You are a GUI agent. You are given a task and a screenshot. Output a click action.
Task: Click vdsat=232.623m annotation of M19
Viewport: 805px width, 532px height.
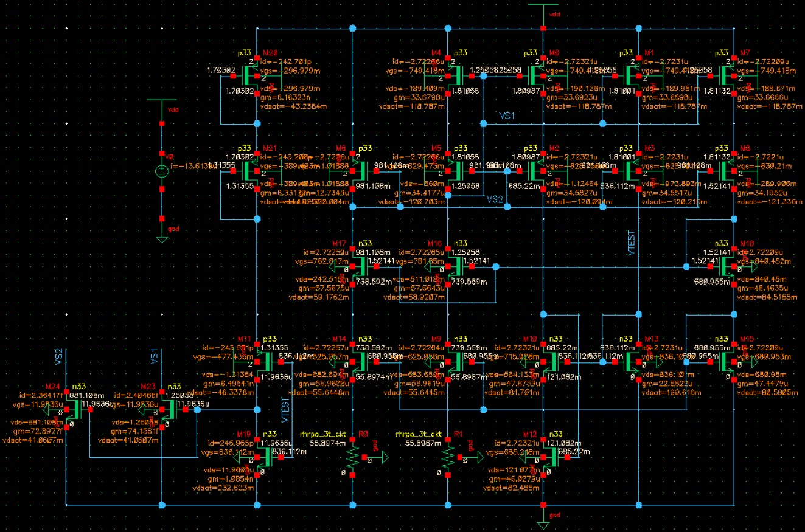click(223, 488)
